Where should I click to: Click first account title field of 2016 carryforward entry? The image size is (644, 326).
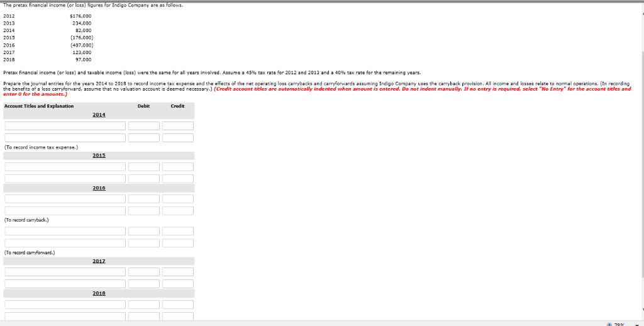tap(65, 231)
